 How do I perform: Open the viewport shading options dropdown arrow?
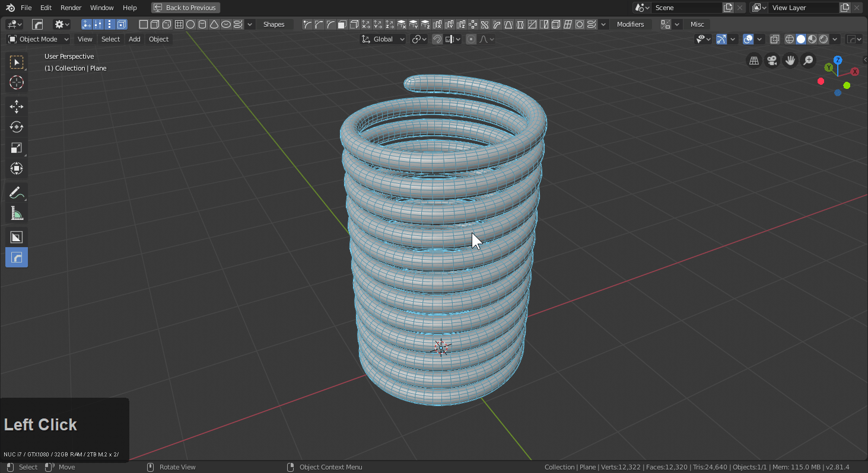835,39
